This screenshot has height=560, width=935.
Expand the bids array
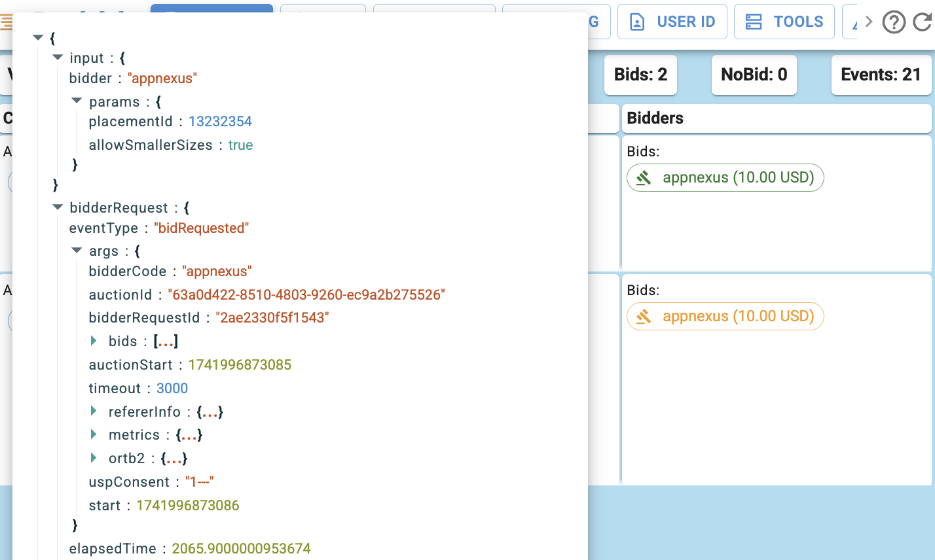pyautogui.click(x=94, y=341)
